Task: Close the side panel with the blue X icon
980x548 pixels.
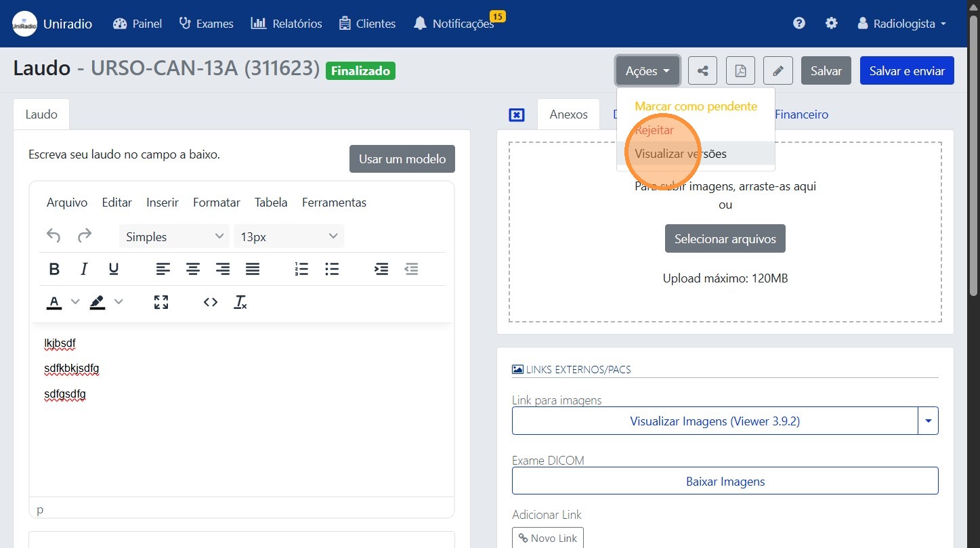Action: [x=516, y=115]
